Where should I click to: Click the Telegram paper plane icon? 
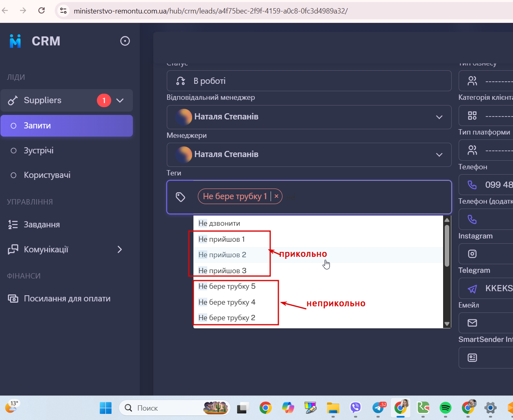[473, 289]
